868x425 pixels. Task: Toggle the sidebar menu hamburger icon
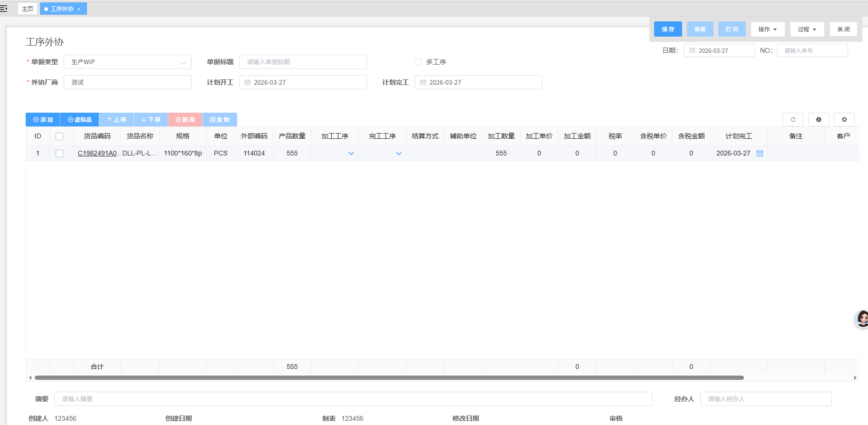(3, 9)
